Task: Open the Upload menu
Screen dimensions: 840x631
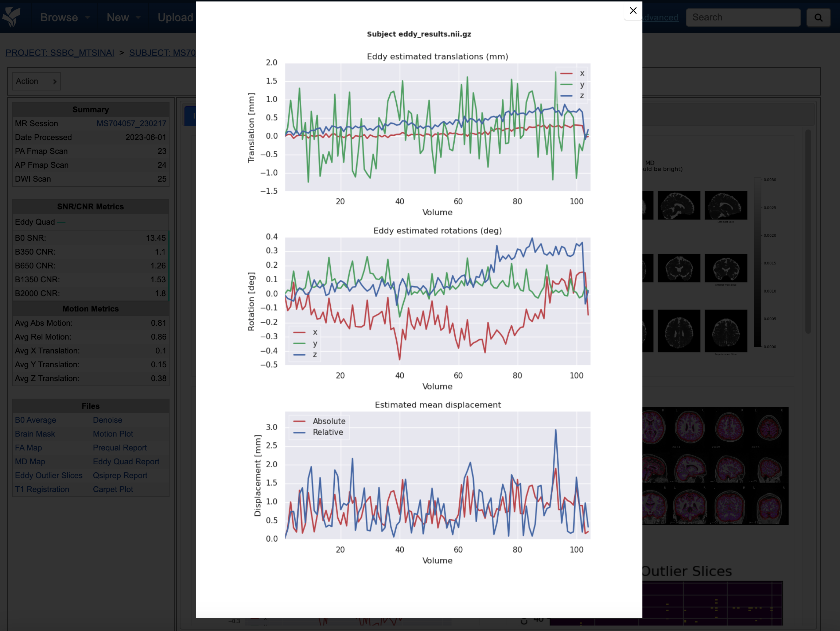Action: coord(175,17)
